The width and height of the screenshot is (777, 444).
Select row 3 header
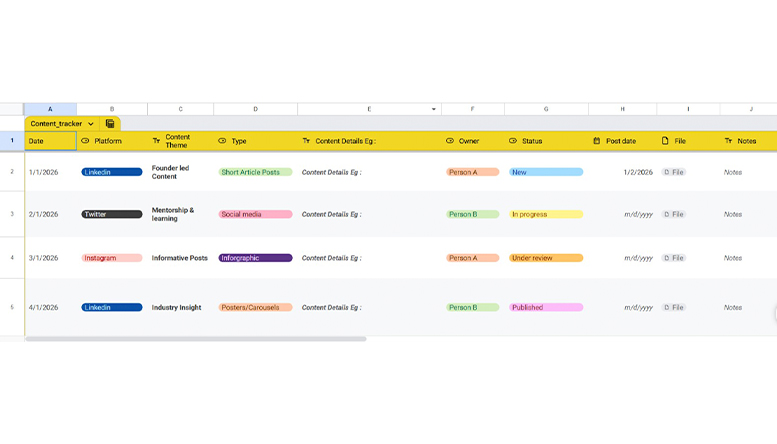coord(12,214)
